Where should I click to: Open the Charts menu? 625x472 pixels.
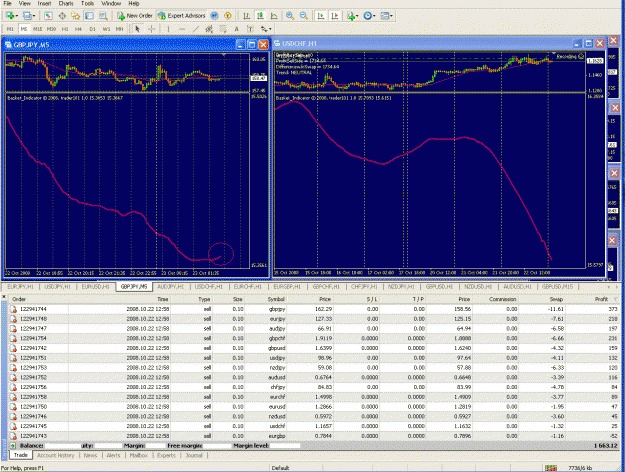point(66,3)
